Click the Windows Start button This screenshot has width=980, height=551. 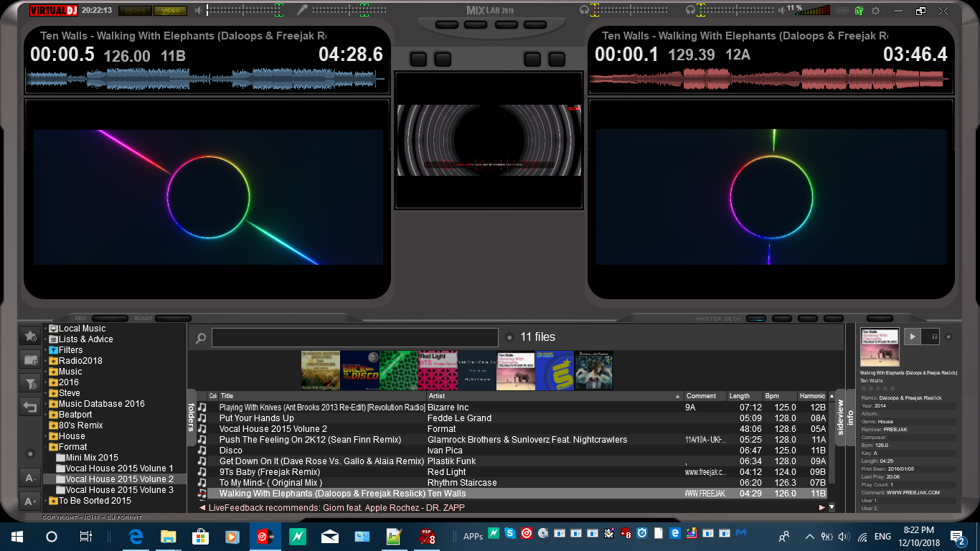tap(17, 536)
